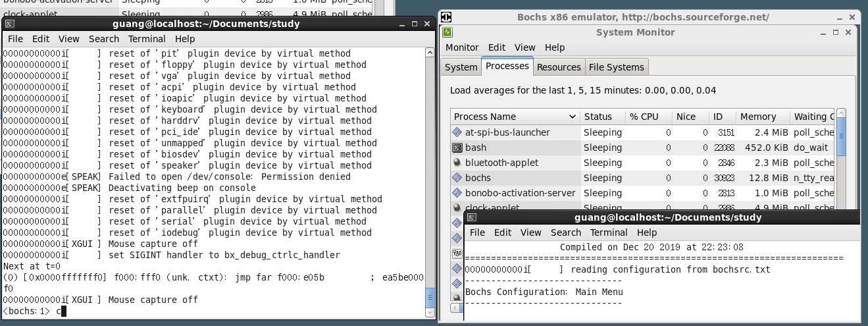Open Help menu in left terminal
Viewport: 868px width, 326px height.
[185, 39]
